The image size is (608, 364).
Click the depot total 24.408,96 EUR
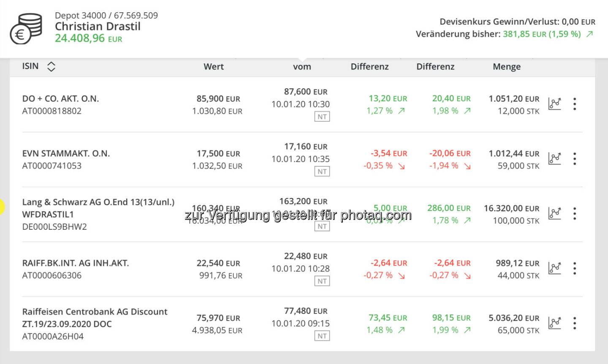click(x=89, y=38)
